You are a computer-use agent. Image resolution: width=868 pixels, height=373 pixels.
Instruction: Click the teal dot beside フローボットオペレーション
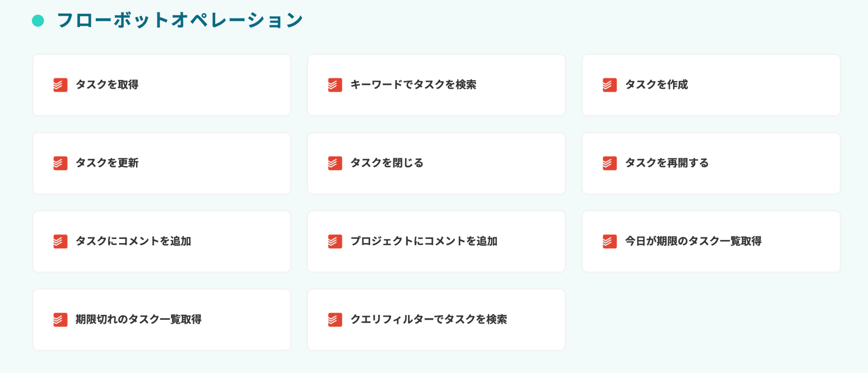point(38,21)
